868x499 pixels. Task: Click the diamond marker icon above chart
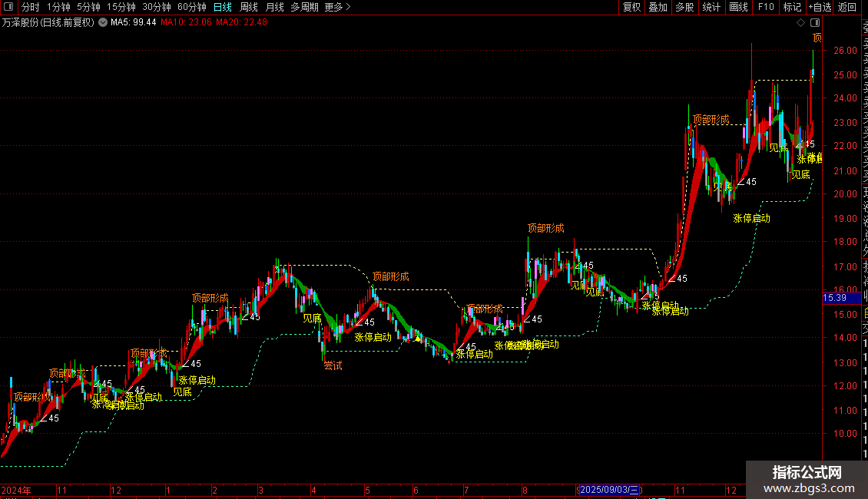[x=800, y=23]
